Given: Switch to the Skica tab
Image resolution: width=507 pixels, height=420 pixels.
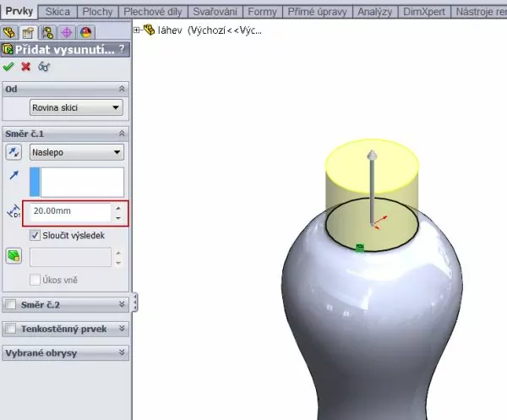Looking at the screenshot, I should pos(57,11).
